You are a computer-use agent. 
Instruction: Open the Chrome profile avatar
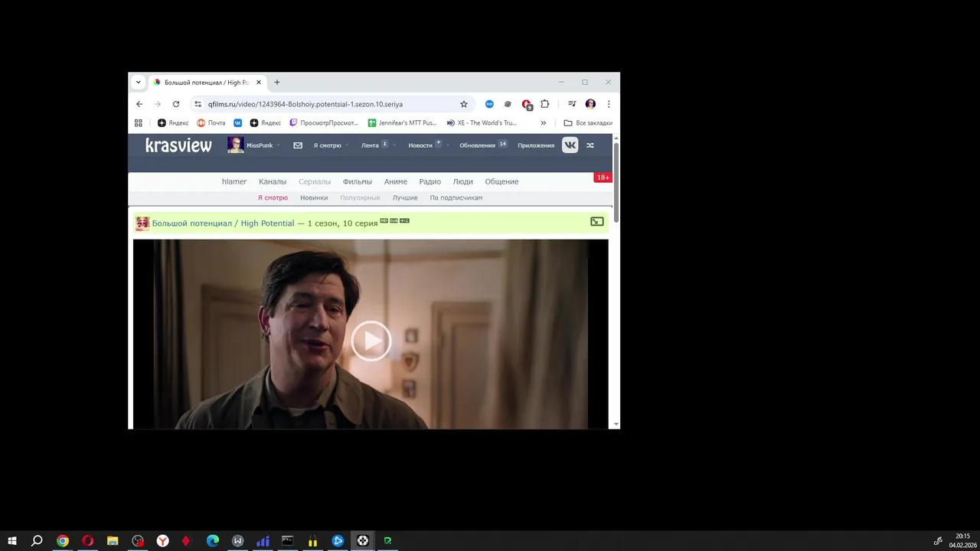[x=590, y=104]
